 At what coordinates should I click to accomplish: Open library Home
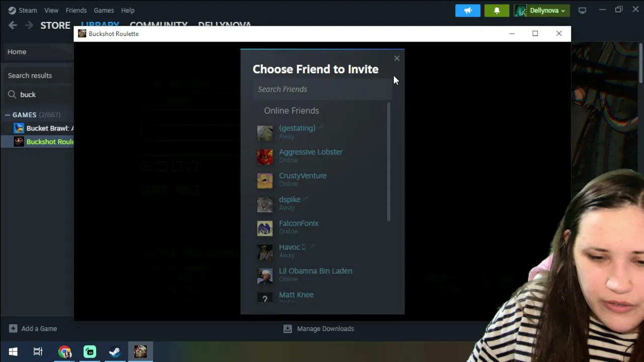pos(17,52)
